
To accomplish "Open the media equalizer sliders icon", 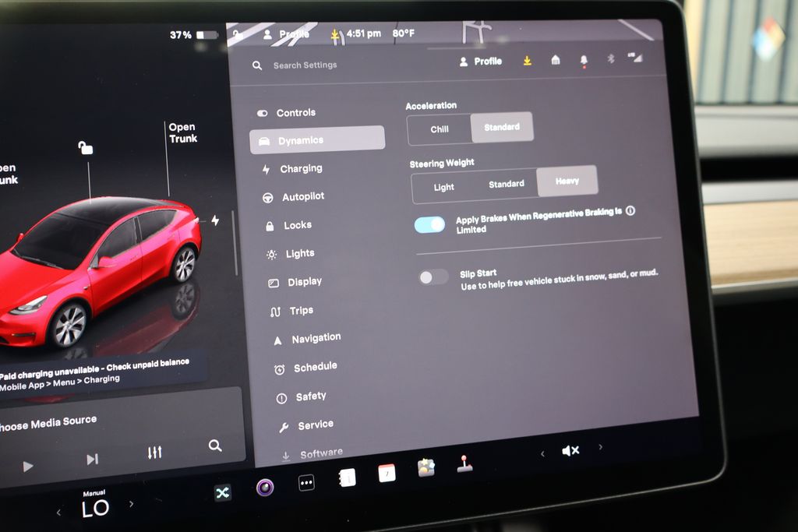I will (x=154, y=452).
